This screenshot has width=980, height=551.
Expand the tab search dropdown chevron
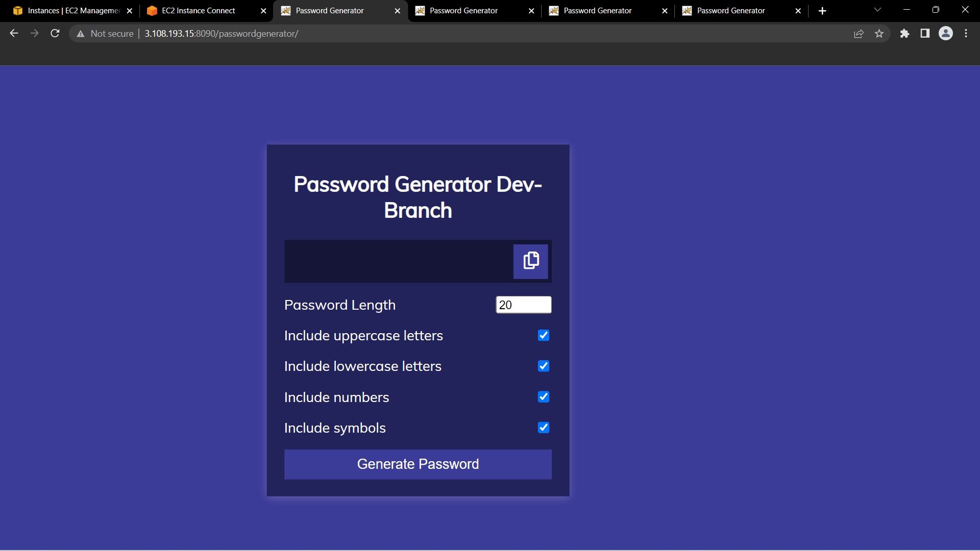click(x=877, y=10)
